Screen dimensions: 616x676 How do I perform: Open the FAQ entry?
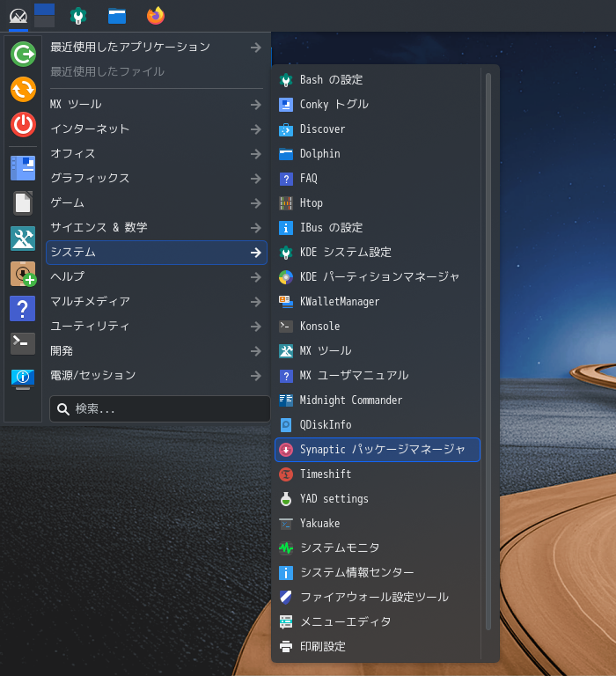[x=378, y=179]
